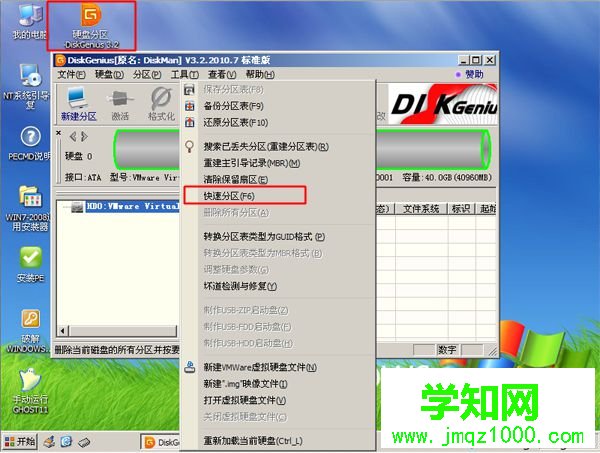Choose 坏道检测与修复(Y) entry
The height and width of the screenshot is (453, 600).
coord(279,286)
